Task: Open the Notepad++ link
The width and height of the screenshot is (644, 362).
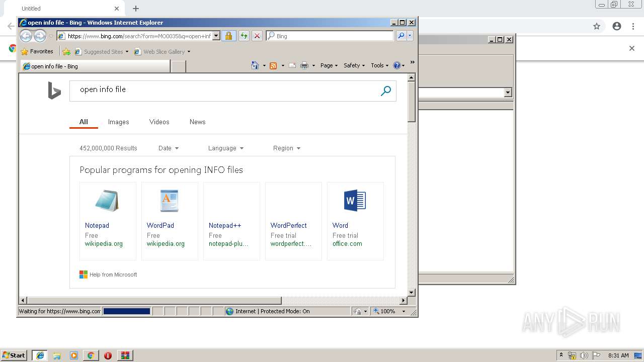Action: pyautogui.click(x=224, y=225)
